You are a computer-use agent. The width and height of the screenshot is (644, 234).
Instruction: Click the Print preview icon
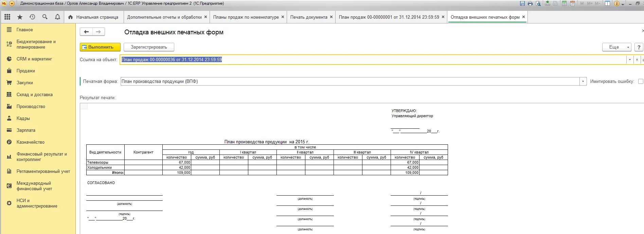(x=538, y=3)
